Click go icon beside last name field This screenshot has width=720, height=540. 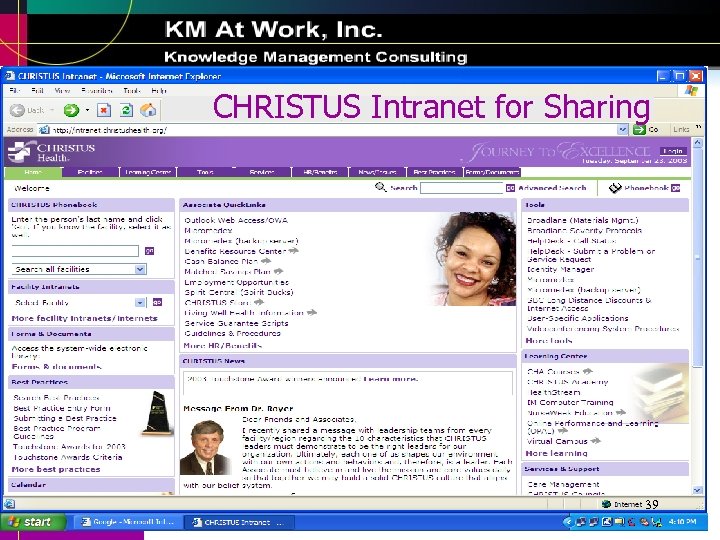tap(149, 251)
